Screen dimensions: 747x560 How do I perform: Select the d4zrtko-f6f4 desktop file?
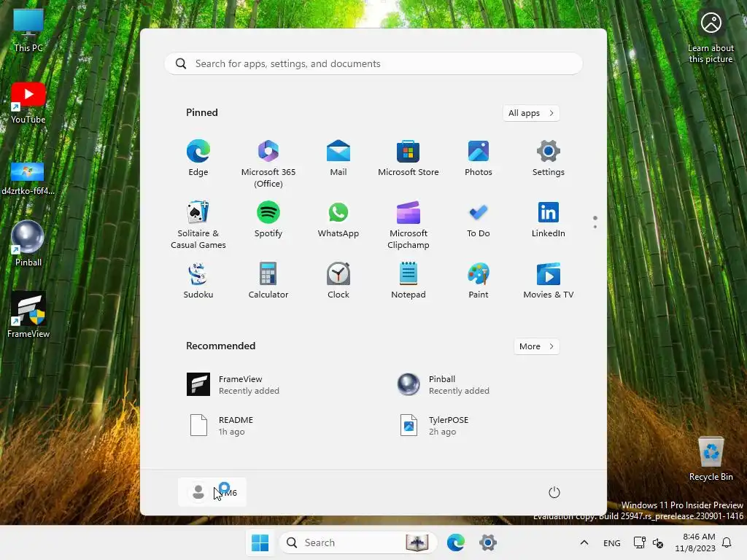[28, 179]
